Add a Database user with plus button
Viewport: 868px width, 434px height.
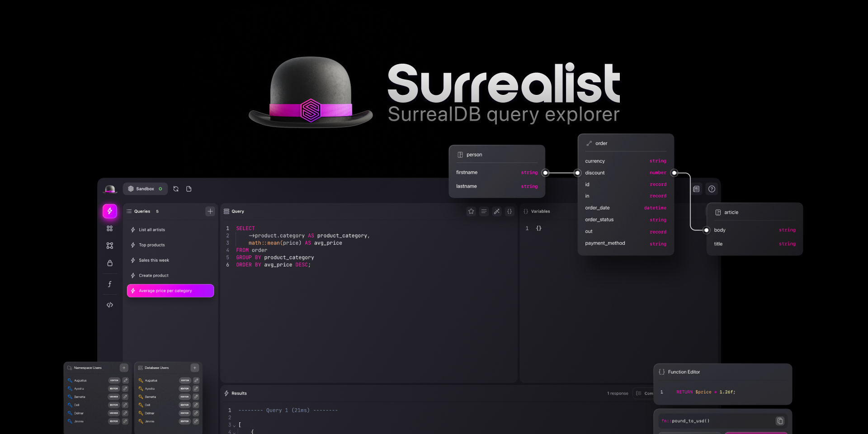coord(195,368)
